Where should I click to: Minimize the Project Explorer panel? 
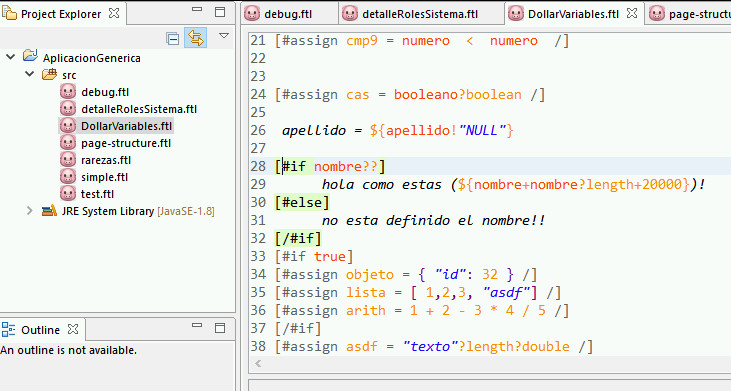pyautogui.click(x=197, y=9)
